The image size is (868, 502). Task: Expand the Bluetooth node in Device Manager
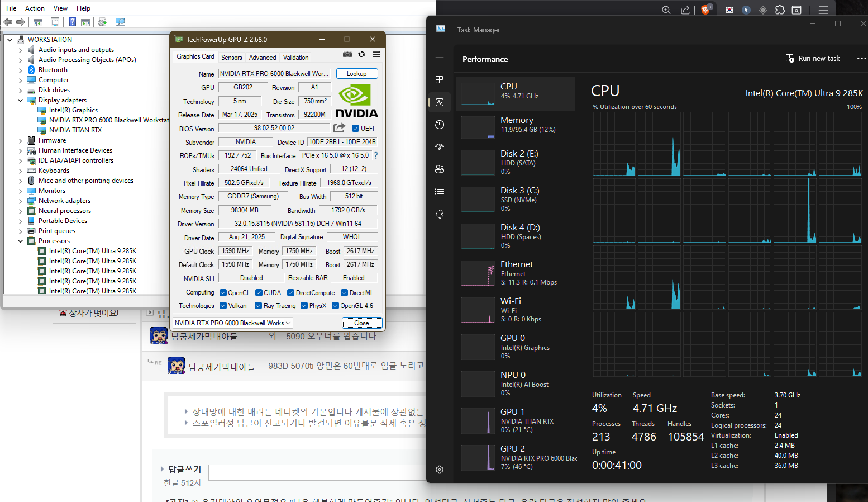click(21, 70)
